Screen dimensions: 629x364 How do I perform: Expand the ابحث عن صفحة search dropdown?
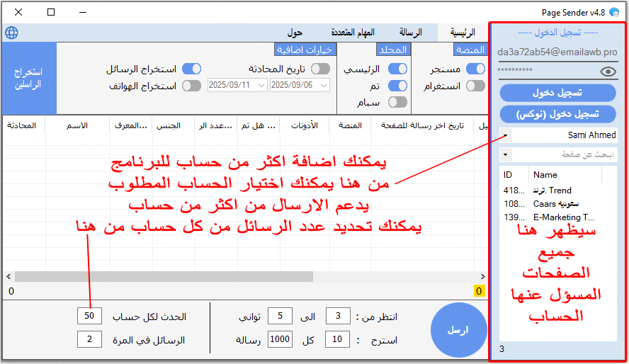point(506,154)
